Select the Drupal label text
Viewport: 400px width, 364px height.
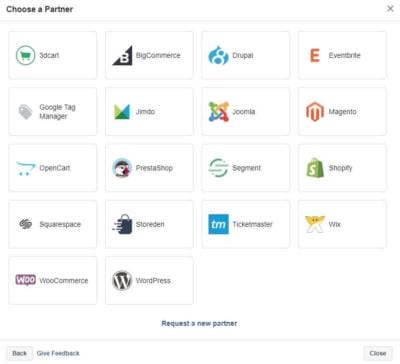click(243, 55)
